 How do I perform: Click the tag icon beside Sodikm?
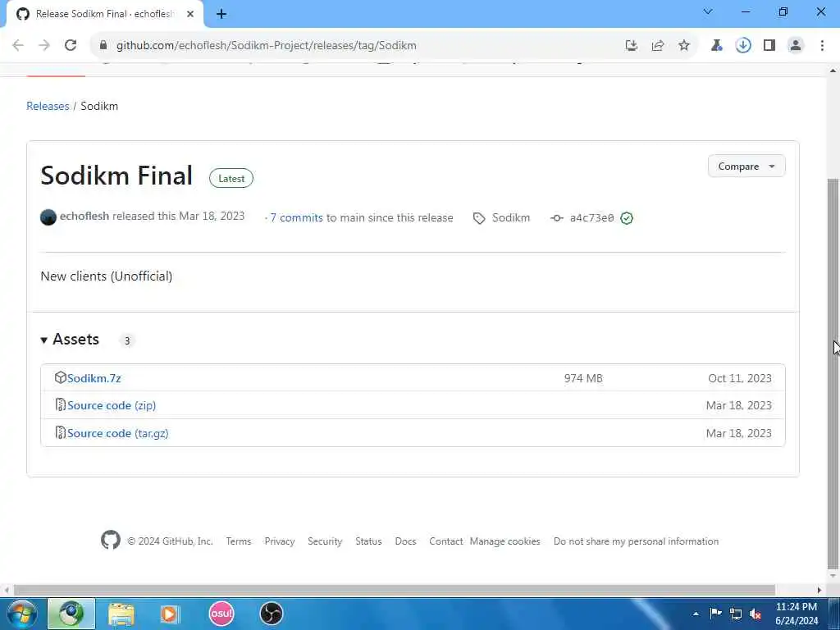[x=479, y=218]
